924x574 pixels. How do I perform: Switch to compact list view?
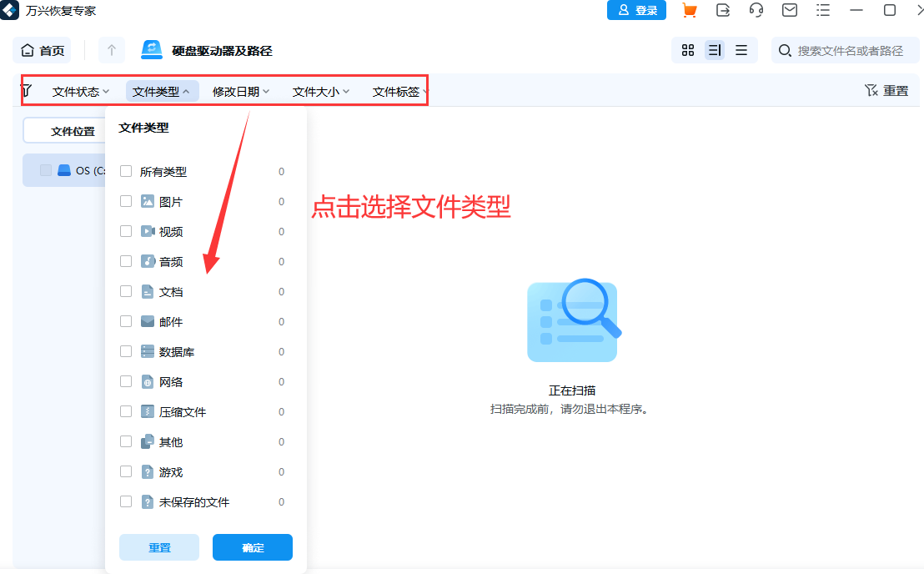click(x=741, y=50)
